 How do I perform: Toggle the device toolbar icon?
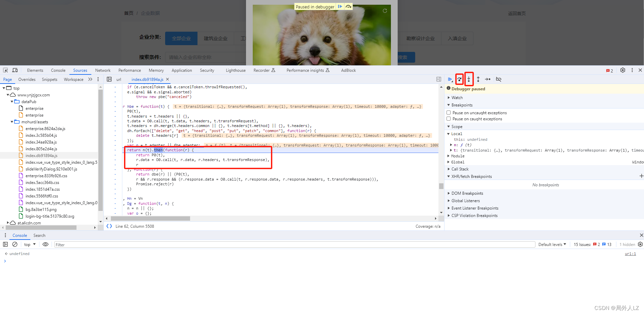coord(15,70)
